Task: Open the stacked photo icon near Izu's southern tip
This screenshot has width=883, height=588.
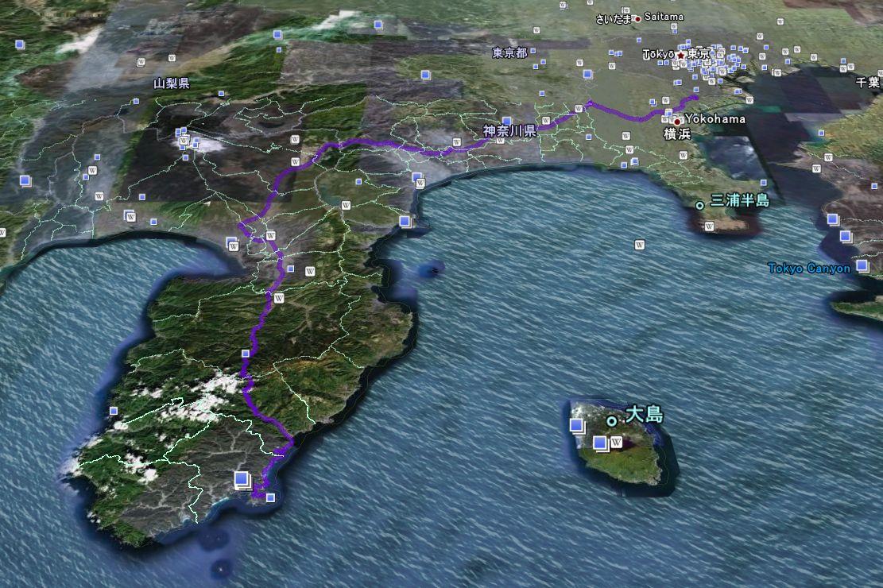Action: click(242, 479)
